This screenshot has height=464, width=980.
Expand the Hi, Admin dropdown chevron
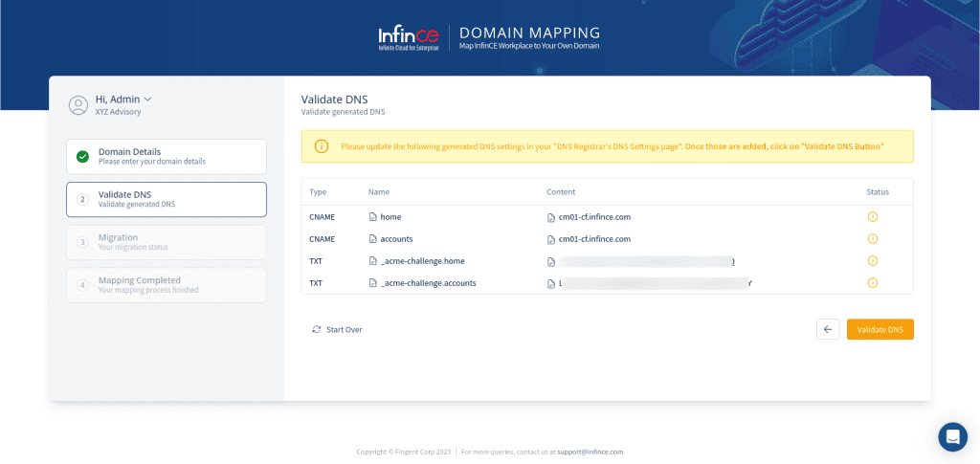click(148, 99)
